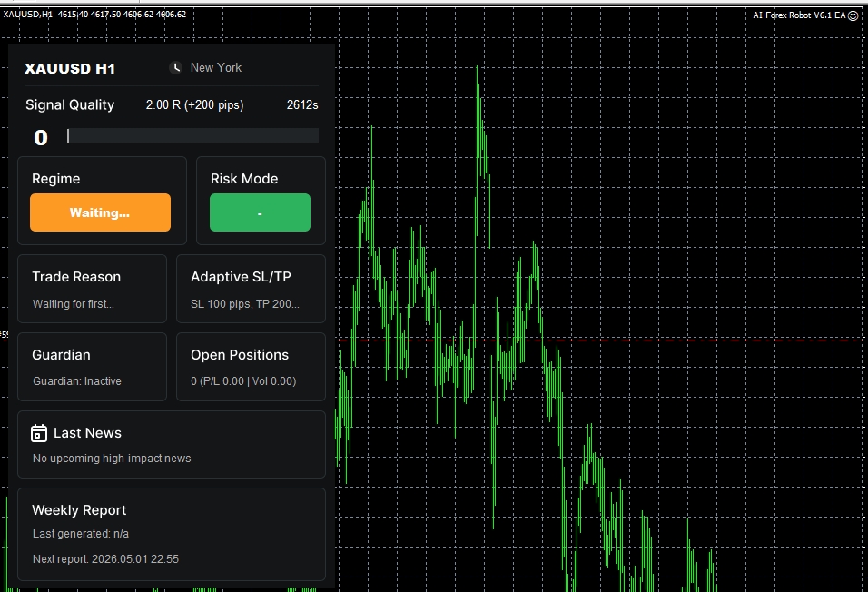This screenshot has width=868, height=592.
Task: Click the orange Waiting... regime button
Action: pyautogui.click(x=100, y=212)
